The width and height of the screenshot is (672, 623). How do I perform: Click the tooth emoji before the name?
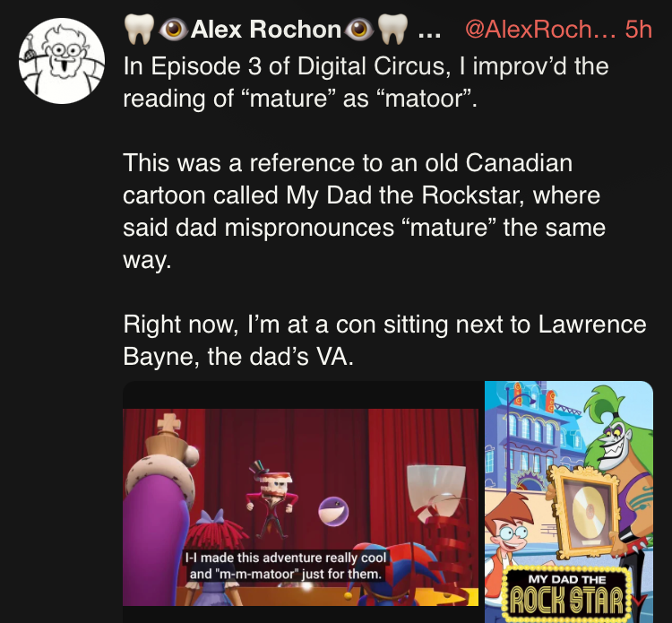pos(139,30)
